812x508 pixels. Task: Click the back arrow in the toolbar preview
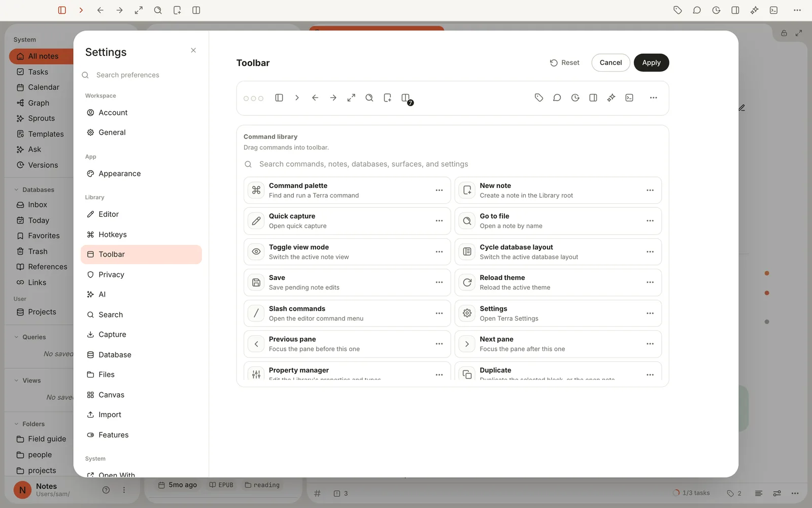click(x=315, y=98)
